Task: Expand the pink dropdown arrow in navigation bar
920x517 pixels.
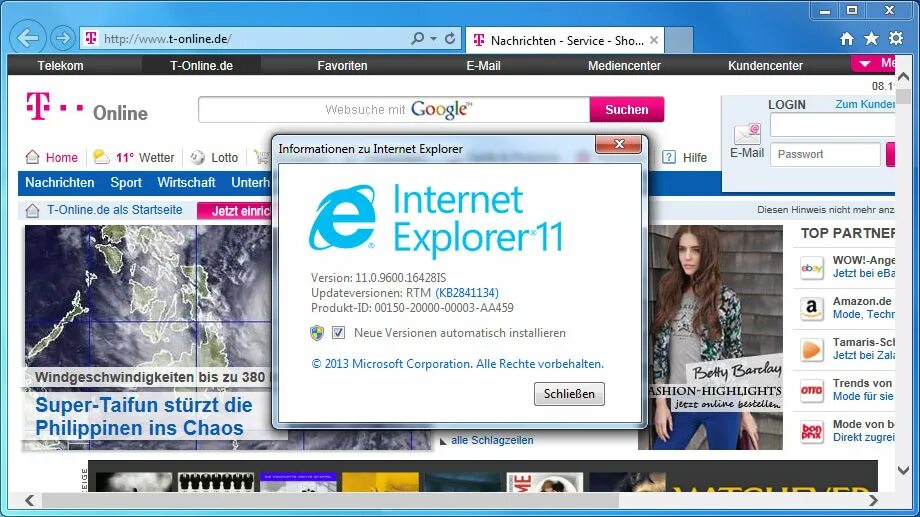Action: [x=865, y=64]
